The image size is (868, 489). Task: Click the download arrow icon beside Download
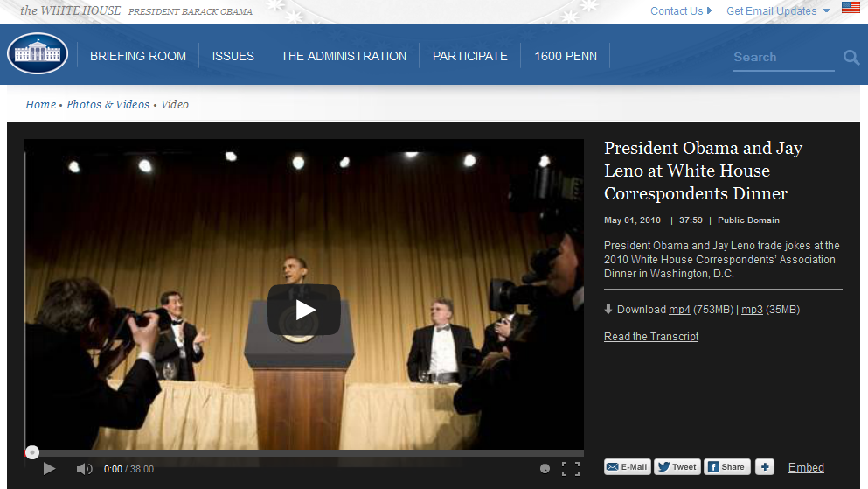tap(608, 310)
